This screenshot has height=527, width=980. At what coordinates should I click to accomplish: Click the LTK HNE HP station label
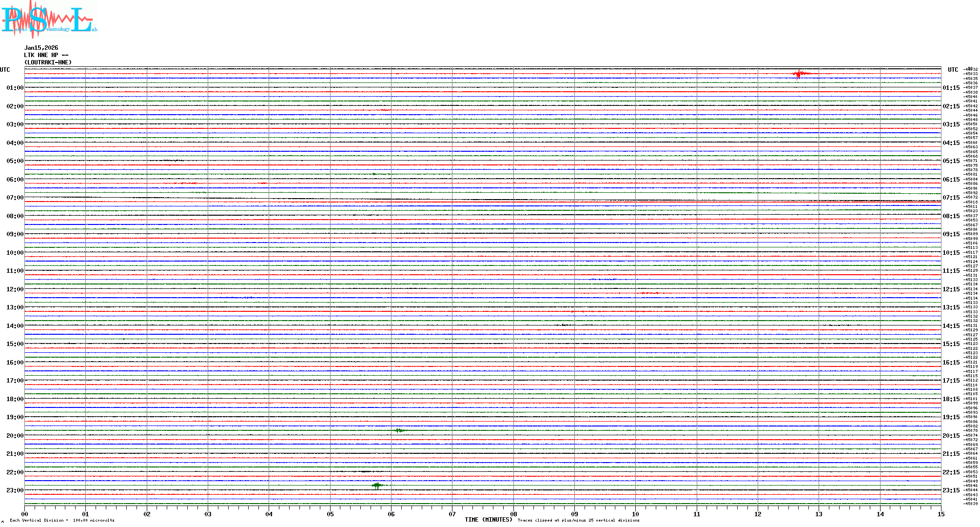46,55
